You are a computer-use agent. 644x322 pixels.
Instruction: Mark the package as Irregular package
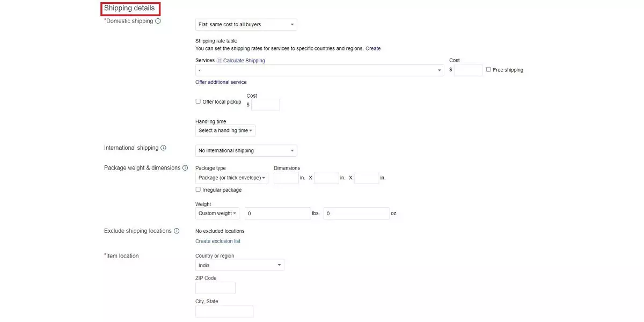[x=197, y=189]
